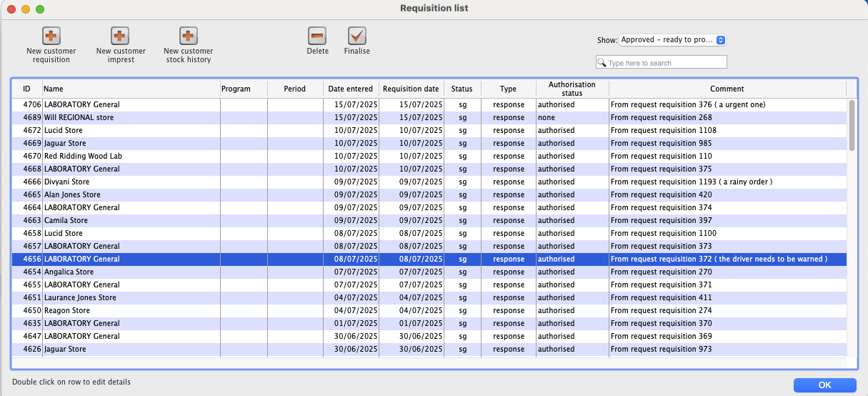Click the Angalica Store row
This screenshot has width=868, height=396.
pos(69,272)
